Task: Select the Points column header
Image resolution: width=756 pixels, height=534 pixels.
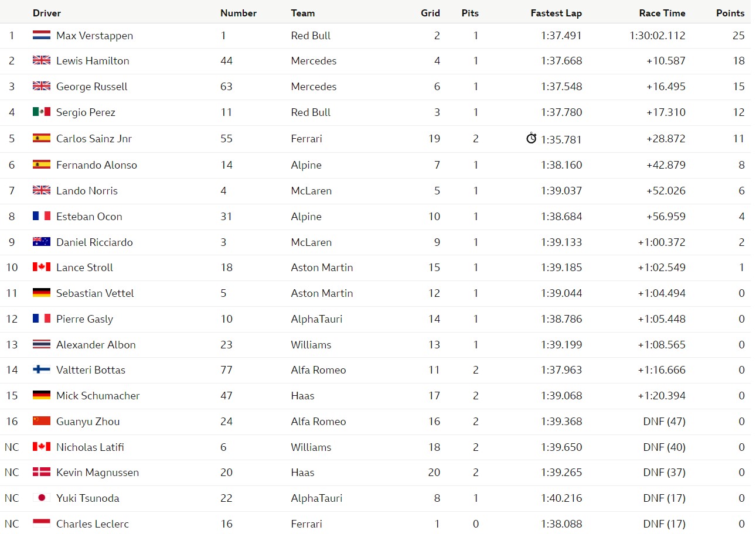Action: tap(730, 13)
